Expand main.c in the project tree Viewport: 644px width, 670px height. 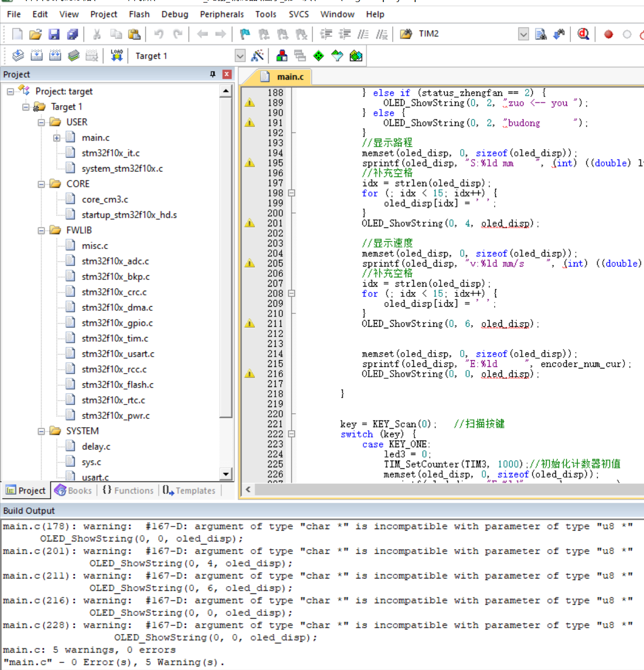57,138
